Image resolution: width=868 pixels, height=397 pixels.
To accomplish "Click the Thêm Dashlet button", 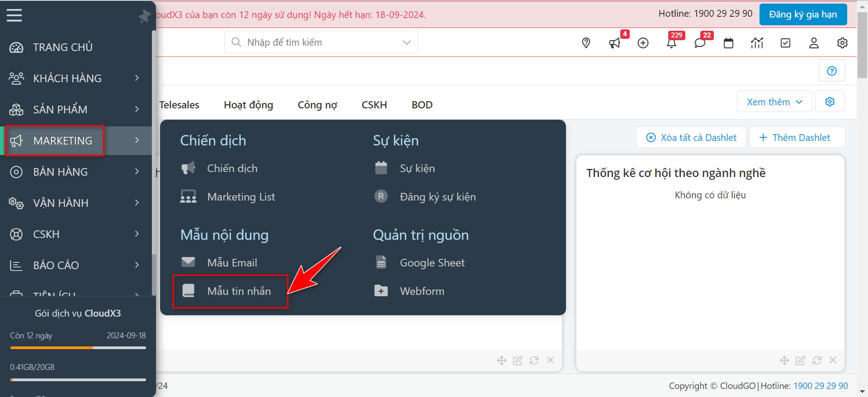I will (x=796, y=138).
